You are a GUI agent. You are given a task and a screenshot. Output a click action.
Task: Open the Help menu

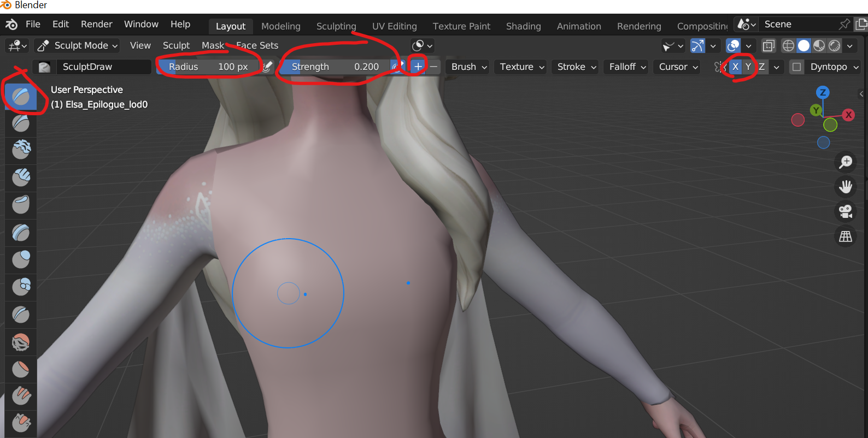(x=180, y=24)
